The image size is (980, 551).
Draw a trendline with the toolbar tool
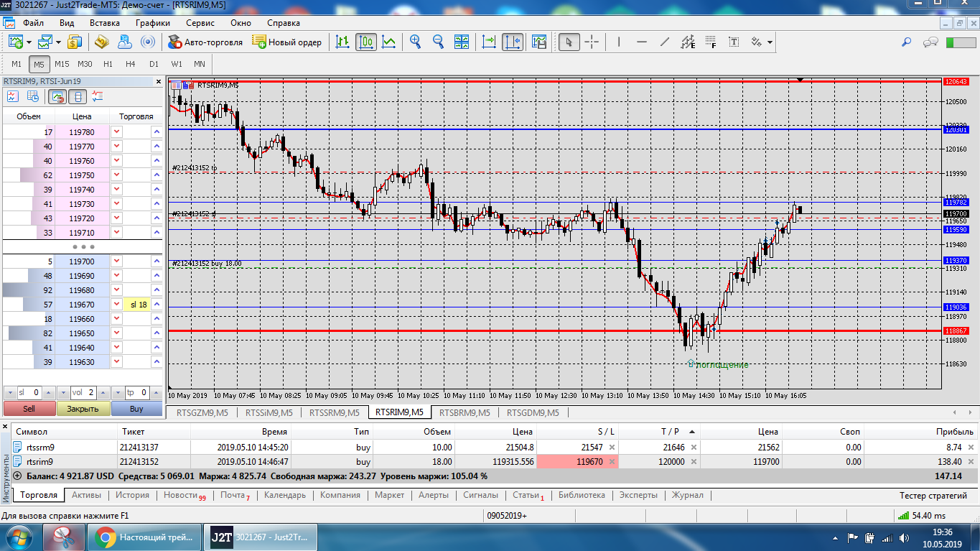pos(665,42)
